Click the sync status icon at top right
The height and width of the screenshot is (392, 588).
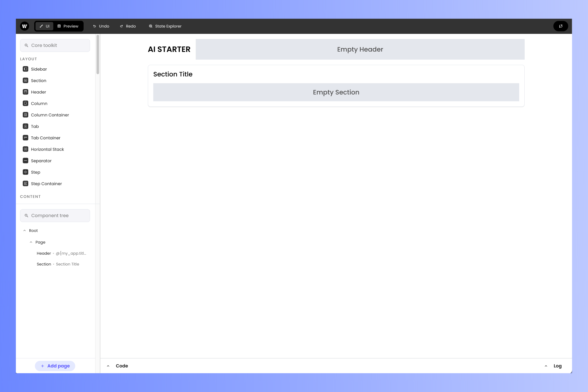tap(561, 26)
